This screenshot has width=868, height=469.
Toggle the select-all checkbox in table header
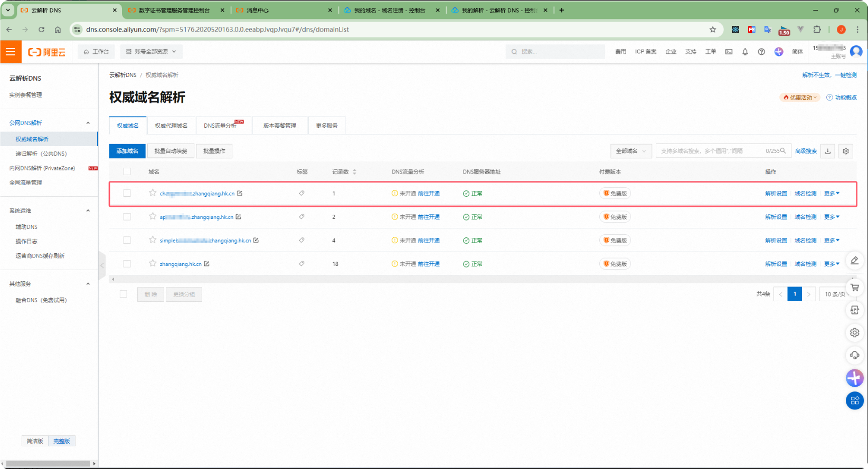(x=127, y=171)
